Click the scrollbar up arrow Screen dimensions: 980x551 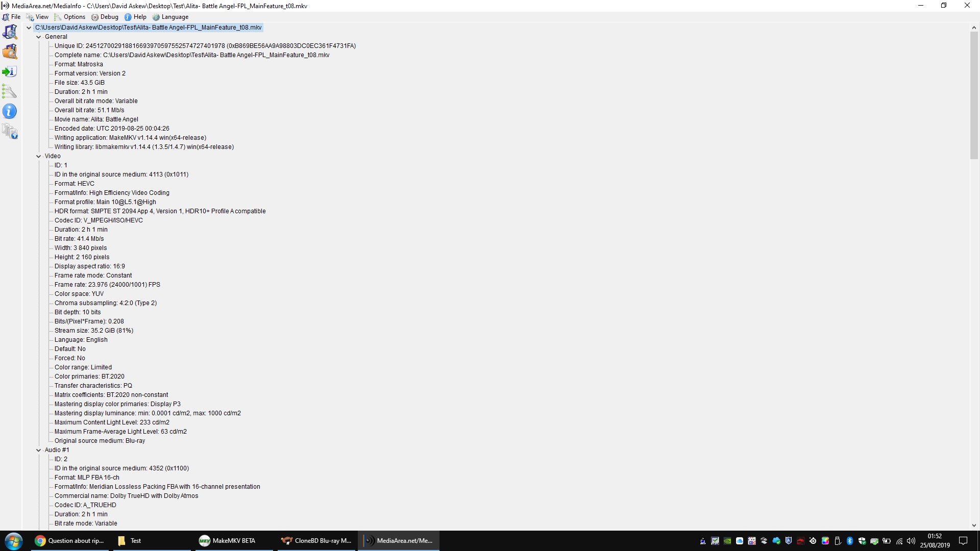point(974,28)
